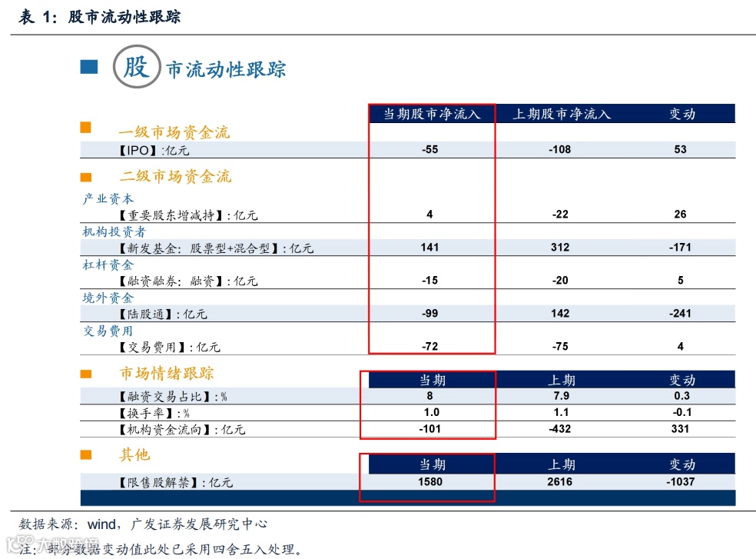Click the -101 value in 机构资金流向 row
This screenshot has width=756, height=559.
(429, 428)
